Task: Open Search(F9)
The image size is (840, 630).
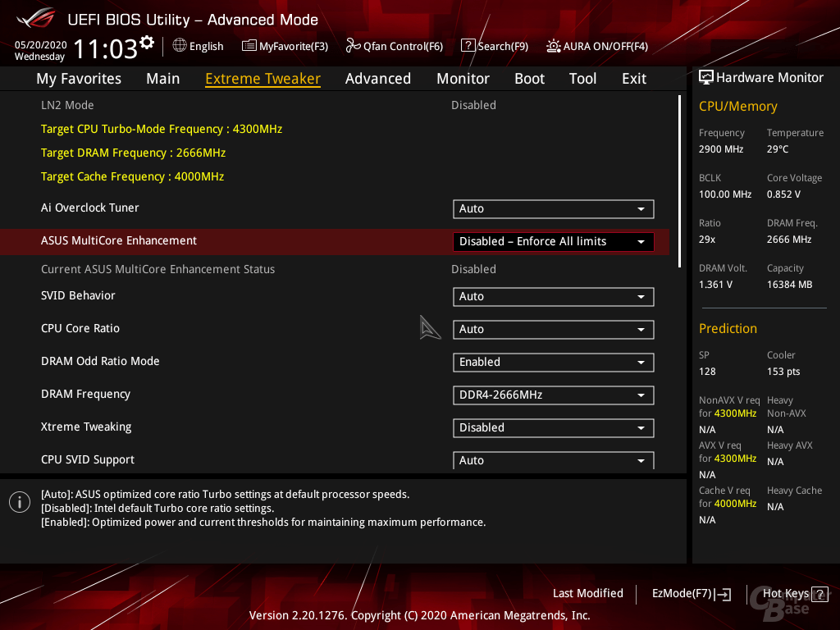Action: (495, 46)
